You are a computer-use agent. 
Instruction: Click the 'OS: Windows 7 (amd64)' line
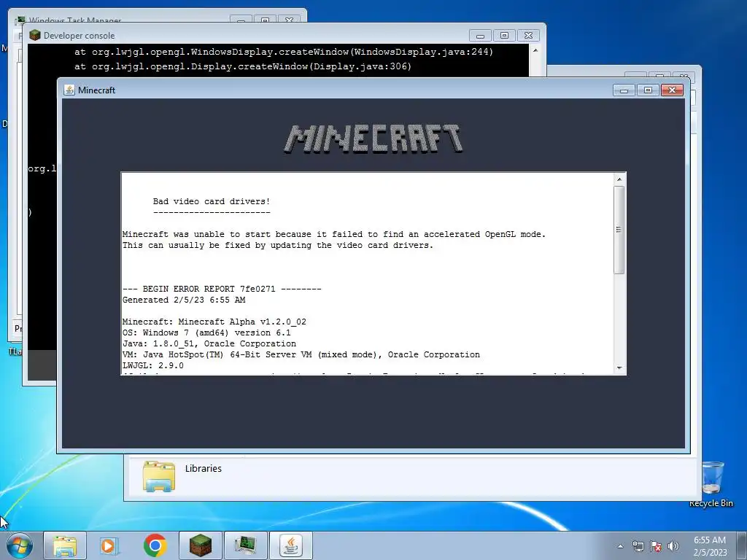206,332
